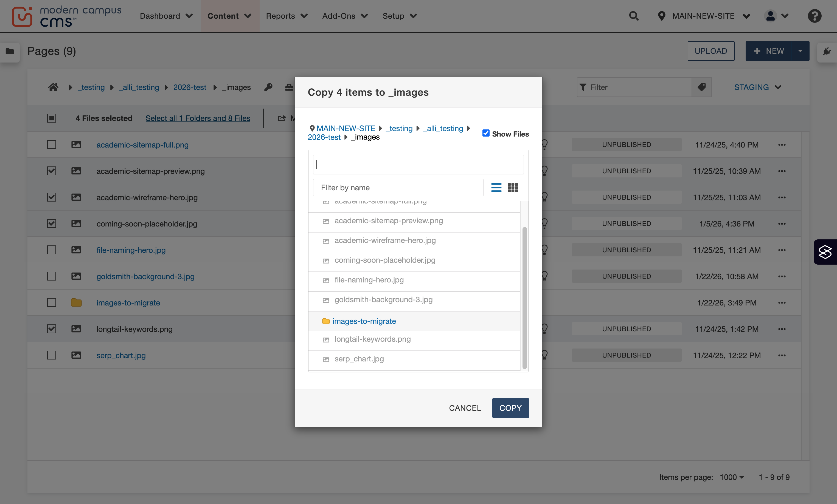The width and height of the screenshot is (837, 504).
Task: Open more actions for serp_chart.jpg row
Action: pos(782,355)
